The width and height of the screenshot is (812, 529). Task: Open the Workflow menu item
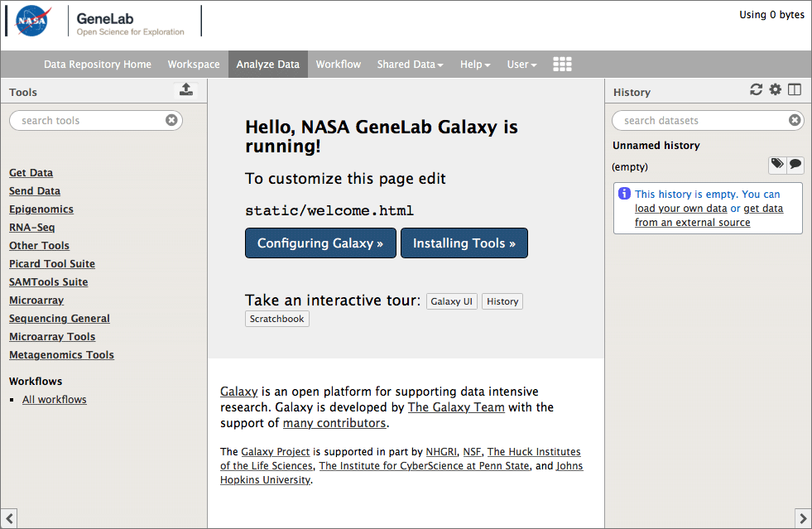(339, 65)
